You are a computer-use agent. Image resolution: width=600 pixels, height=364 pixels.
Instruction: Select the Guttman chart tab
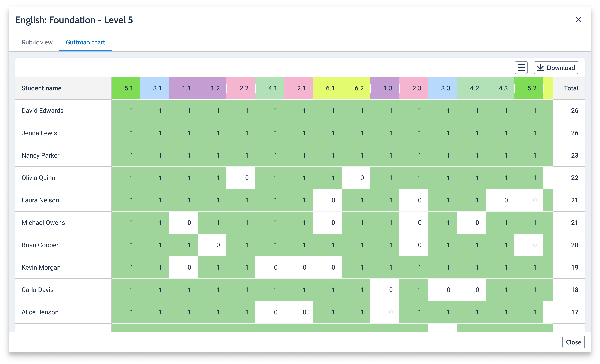(85, 42)
